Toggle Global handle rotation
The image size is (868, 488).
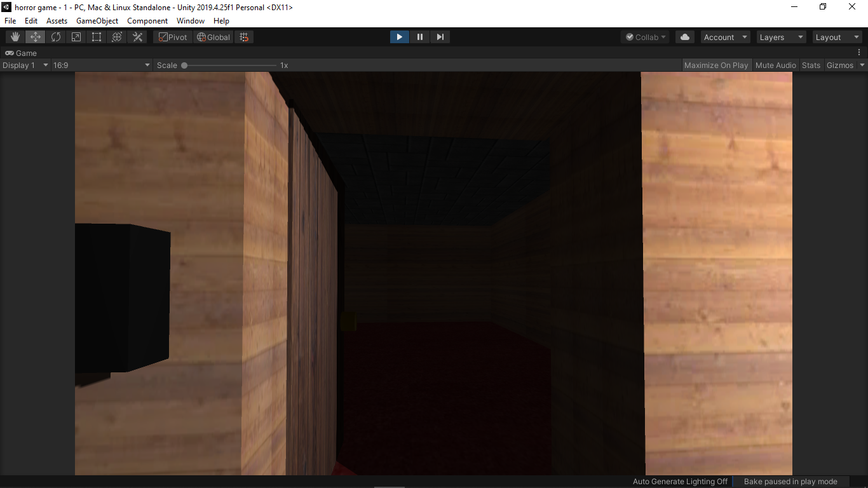tap(214, 37)
